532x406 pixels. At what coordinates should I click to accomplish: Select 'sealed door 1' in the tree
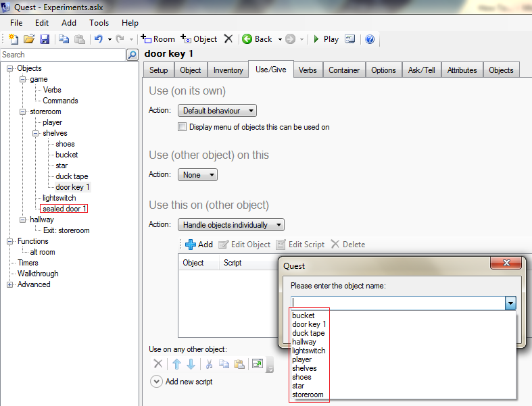64,209
